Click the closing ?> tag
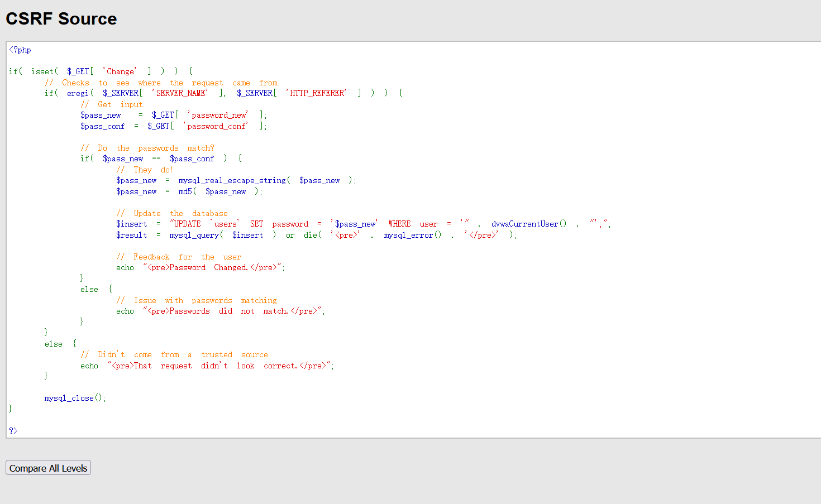The image size is (821, 504). pyautogui.click(x=13, y=430)
